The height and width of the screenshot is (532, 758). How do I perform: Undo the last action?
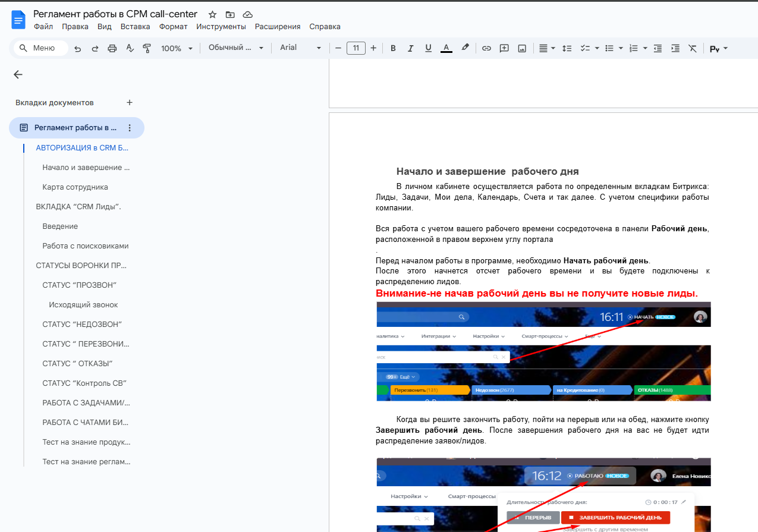pos(77,48)
